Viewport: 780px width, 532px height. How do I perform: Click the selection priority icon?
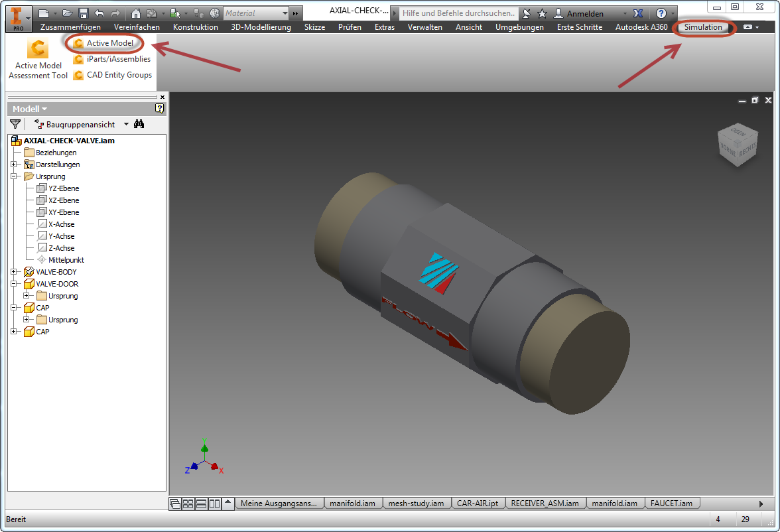pos(175,13)
